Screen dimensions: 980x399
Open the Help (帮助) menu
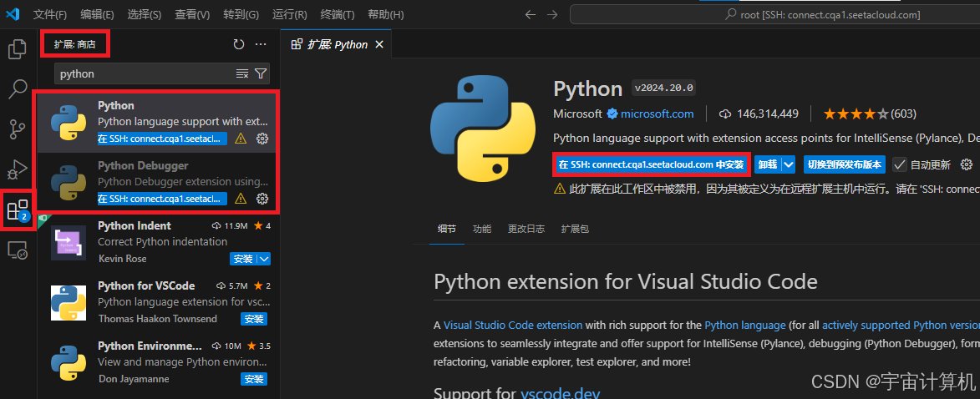click(386, 14)
